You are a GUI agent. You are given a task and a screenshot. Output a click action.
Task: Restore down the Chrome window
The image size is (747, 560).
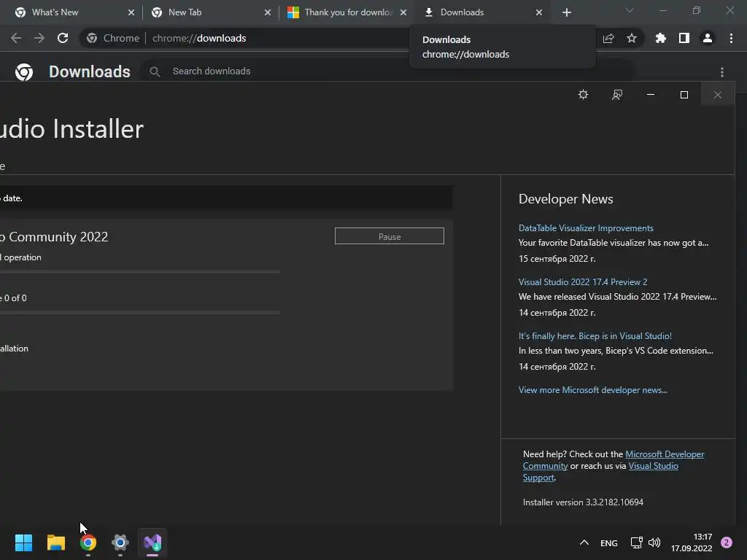click(x=697, y=10)
